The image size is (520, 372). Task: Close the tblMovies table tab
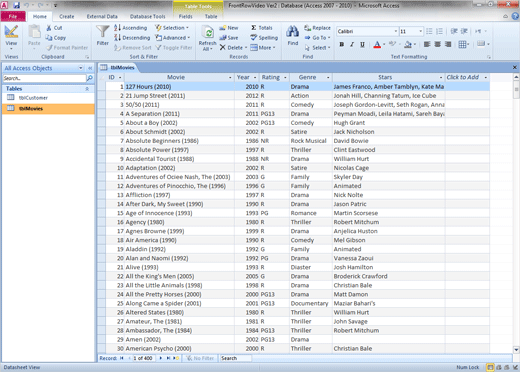[x=515, y=67]
